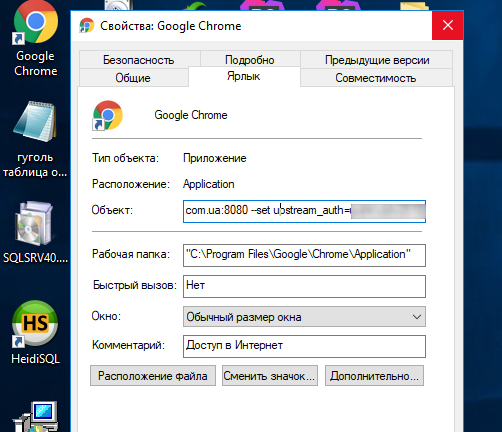The image size is (502, 432).
Task: Select the SQLSRV40 installer desktop icon
Action: (x=35, y=223)
